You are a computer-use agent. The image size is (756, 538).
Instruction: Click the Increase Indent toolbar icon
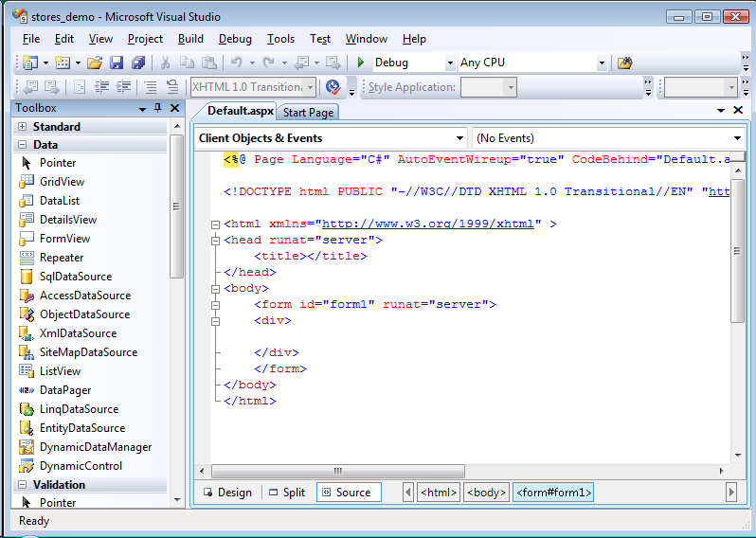(x=124, y=87)
